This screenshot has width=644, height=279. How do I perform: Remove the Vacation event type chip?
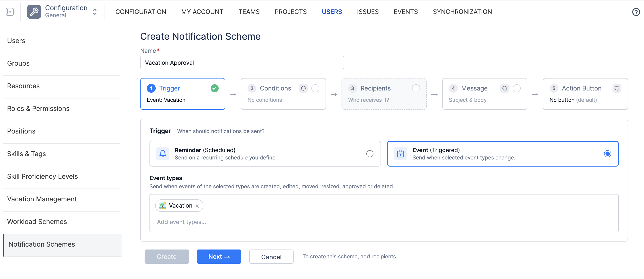click(197, 206)
